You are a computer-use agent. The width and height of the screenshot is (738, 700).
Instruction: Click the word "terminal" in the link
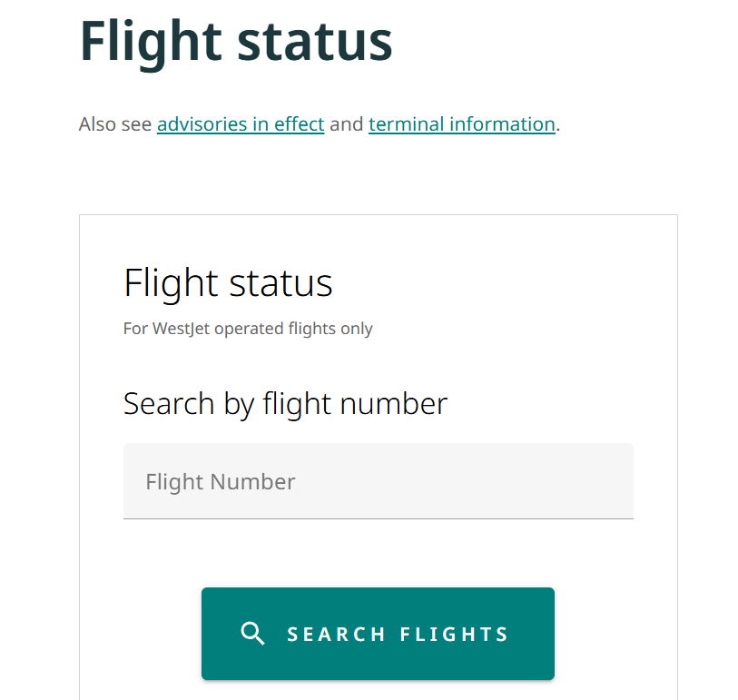[405, 124]
